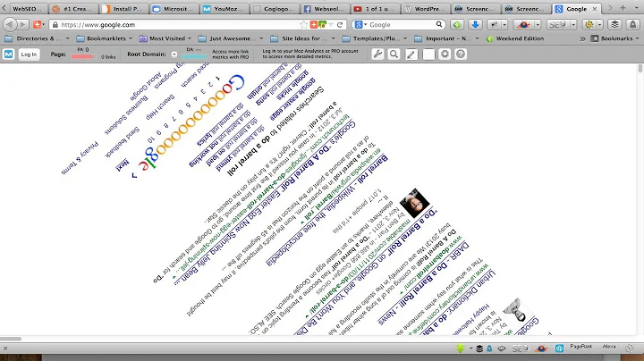Viewport: 644px width, 361px height.
Task: Switch to the WordPre... tab
Action: [426, 9]
